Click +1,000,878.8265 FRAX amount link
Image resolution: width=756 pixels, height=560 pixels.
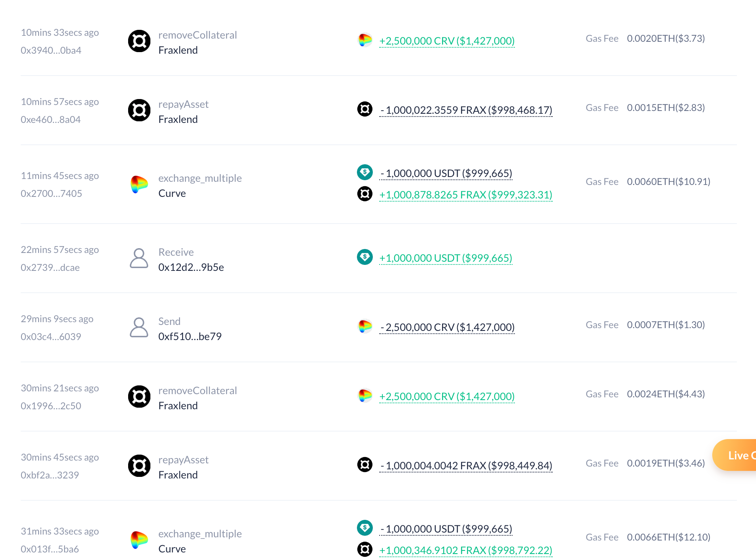[466, 195]
